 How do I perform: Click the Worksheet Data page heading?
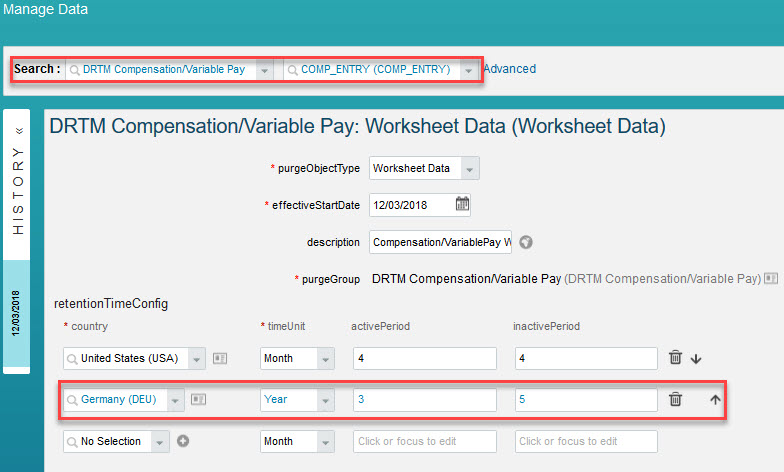[x=358, y=126]
